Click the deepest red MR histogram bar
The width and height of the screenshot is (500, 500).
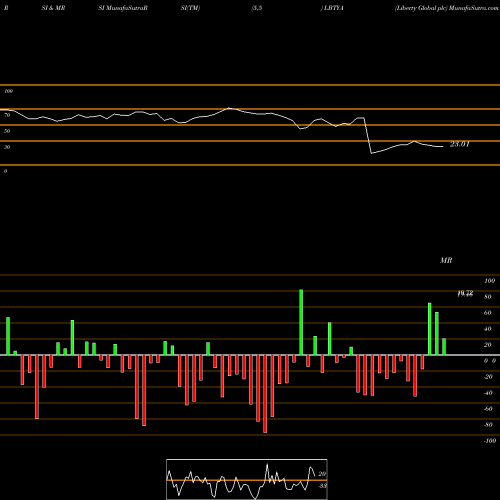click(265, 394)
